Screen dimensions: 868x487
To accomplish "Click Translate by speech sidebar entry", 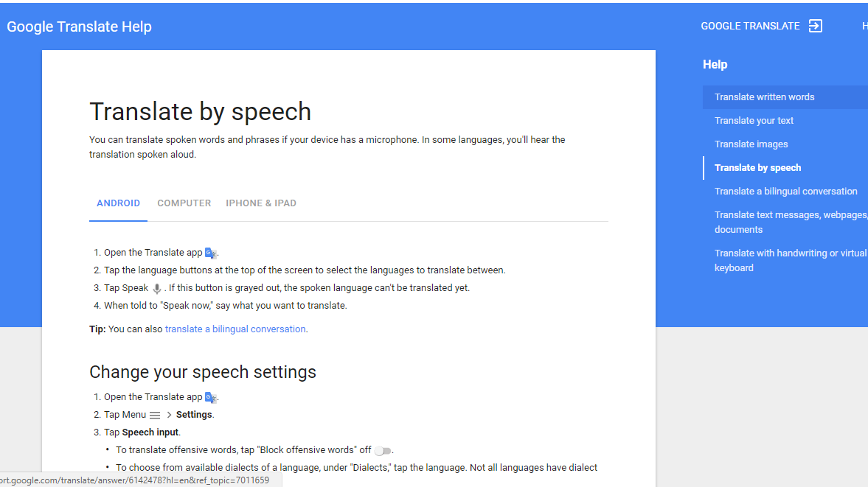I will click(x=757, y=167).
